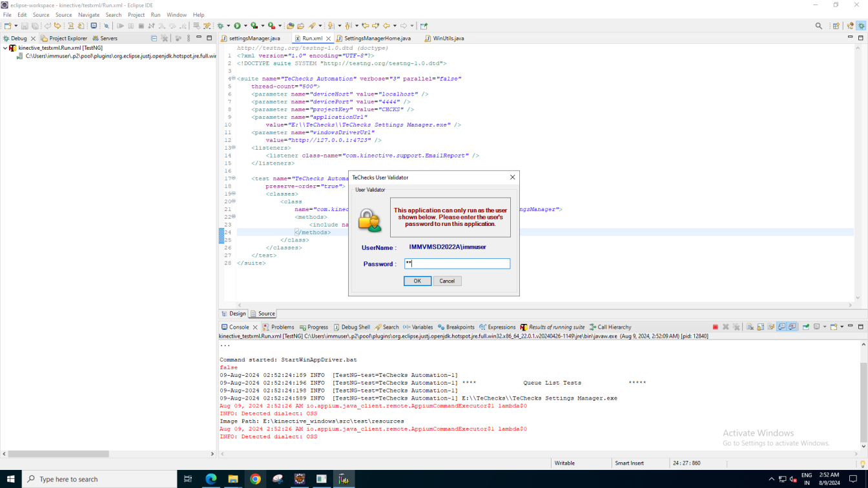Click the Clear Console icon
868x488 pixels.
(750, 327)
